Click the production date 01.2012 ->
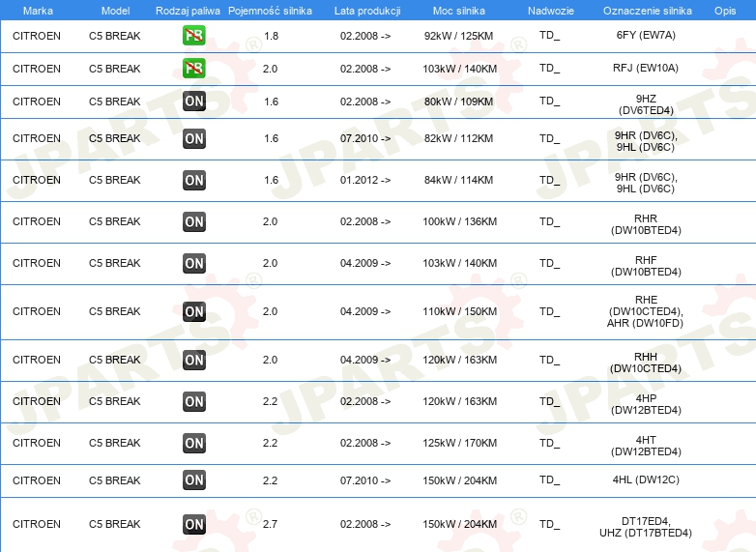 coord(365,181)
